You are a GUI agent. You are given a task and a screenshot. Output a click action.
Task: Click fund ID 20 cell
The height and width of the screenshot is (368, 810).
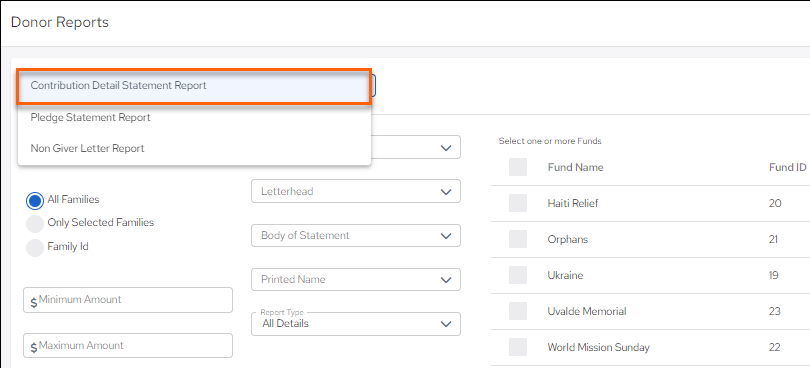[775, 203]
